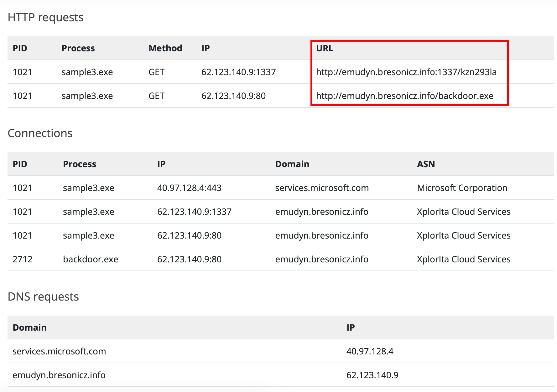Viewport: 557px width, 392px height.
Task: Click PID 1021 in the backdoor.exe URL row
Action: point(22,96)
